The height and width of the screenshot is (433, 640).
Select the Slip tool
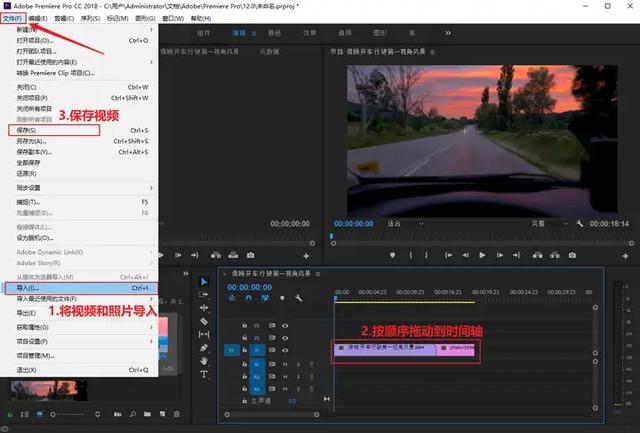(204, 335)
